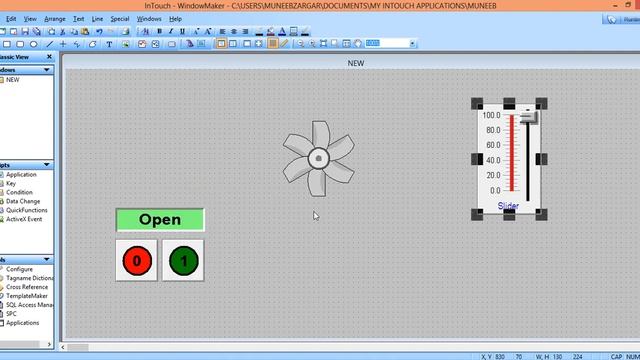Select the Ellipse drawing tool

(33, 44)
